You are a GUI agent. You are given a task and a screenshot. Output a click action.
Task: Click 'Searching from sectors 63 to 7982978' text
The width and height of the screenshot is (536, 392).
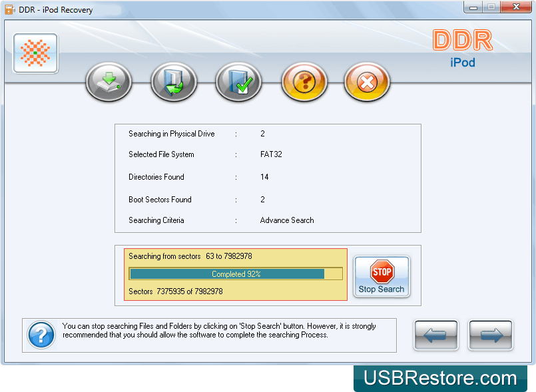pyautogui.click(x=190, y=256)
